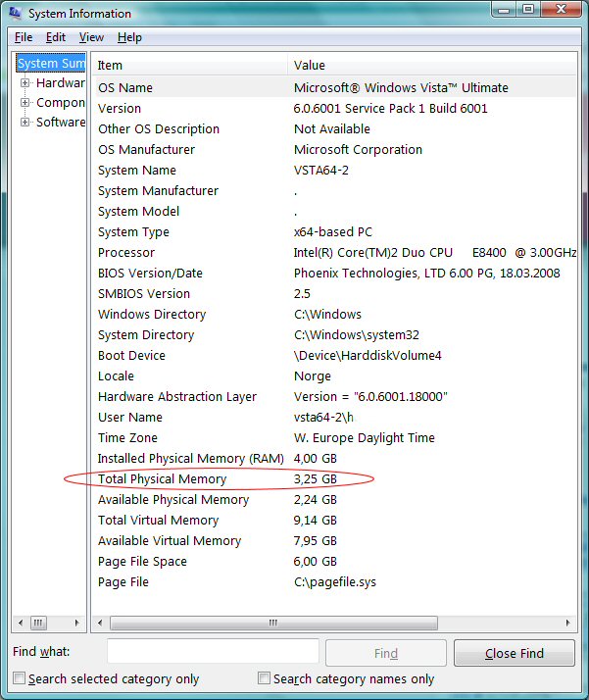Click details pane scroll right arrow

pyautogui.click(x=567, y=623)
